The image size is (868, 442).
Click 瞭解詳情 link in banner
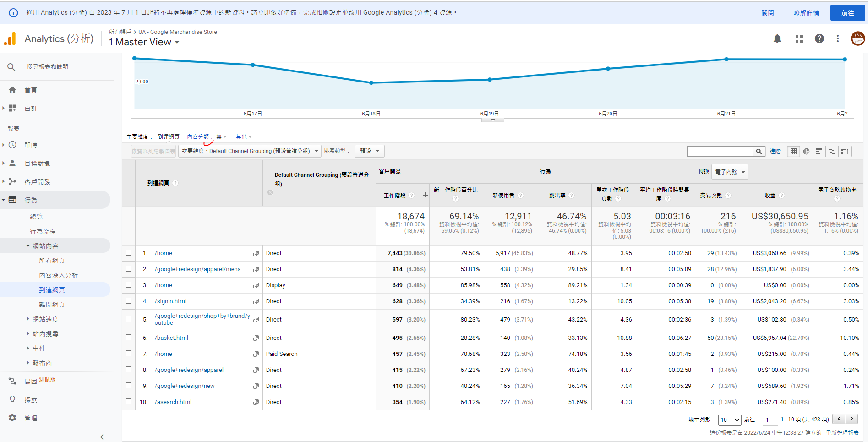click(x=806, y=13)
